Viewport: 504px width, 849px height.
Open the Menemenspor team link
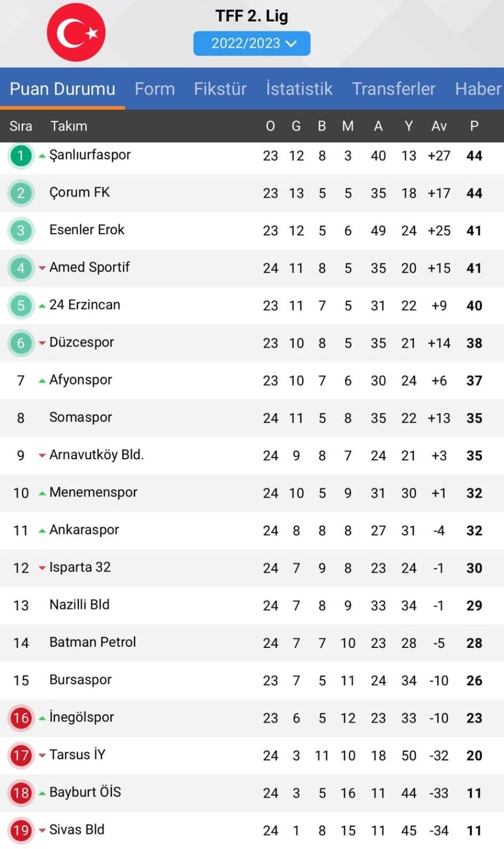[x=93, y=492]
